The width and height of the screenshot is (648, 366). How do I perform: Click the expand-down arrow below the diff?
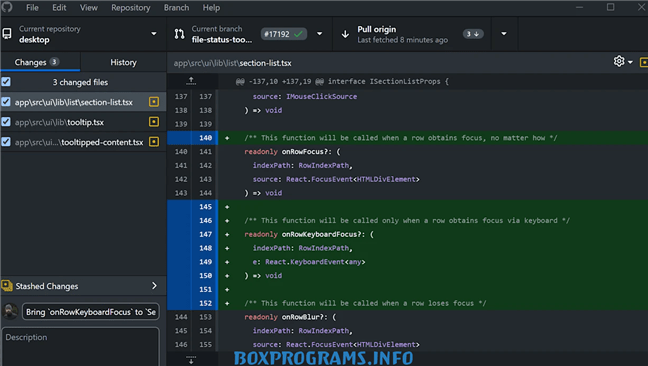point(191,360)
